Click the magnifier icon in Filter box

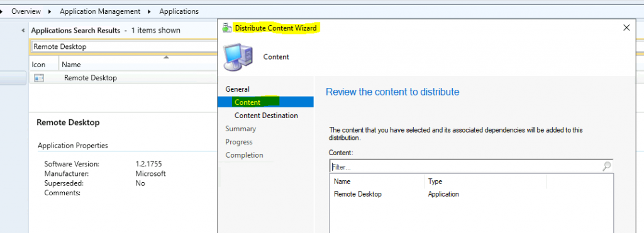(607, 166)
